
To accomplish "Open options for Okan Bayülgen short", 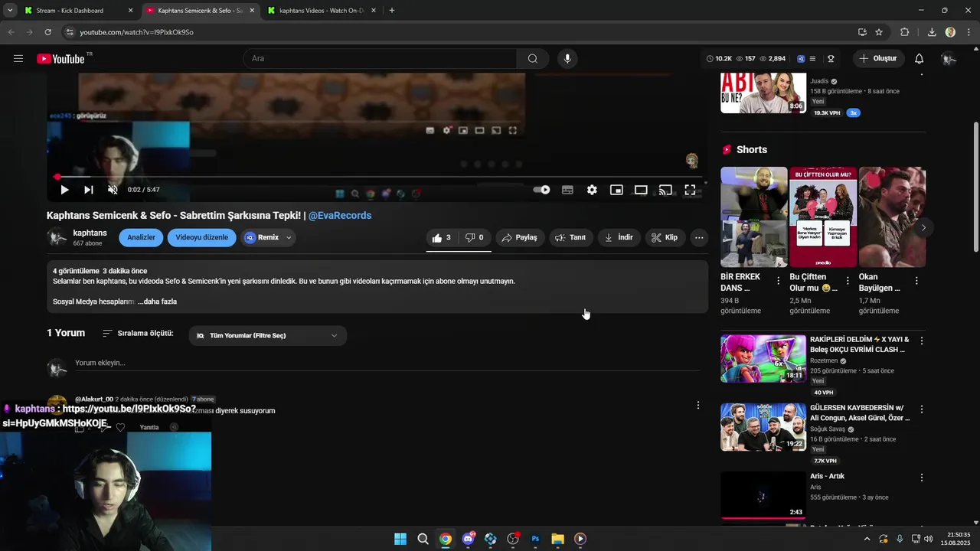I will (x=916, y=281).
